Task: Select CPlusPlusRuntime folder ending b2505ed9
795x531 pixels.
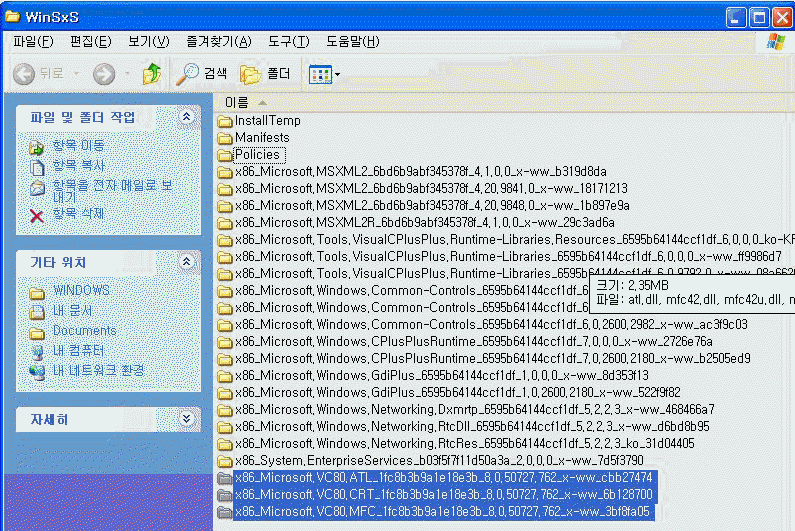Action: (x=493, y=359)
